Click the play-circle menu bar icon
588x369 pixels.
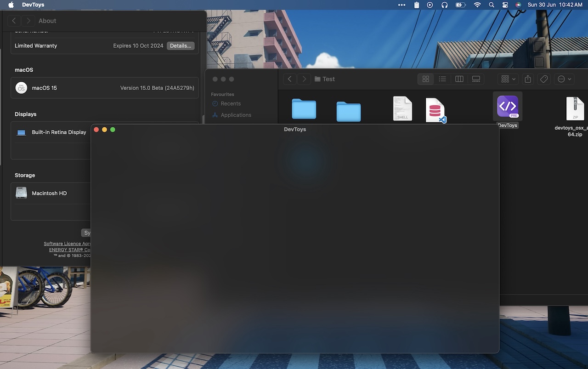pos(430,5)
